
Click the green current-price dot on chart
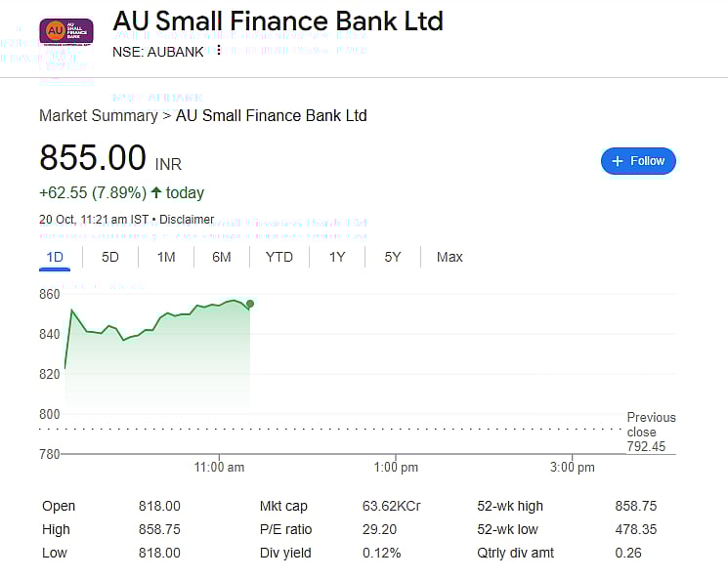click(x=250, y=305)
